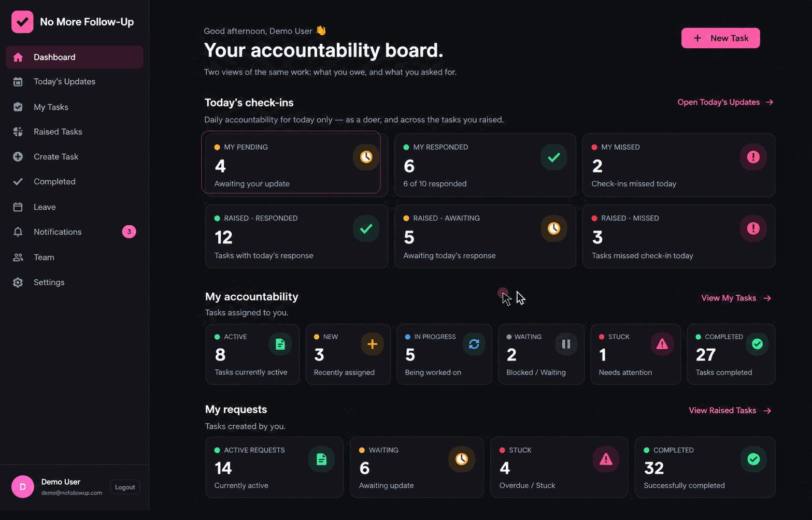The image size is (812, 520).
Task: Follow the View My Tasks link
Action: pyautogui.click(x=736, y=298)
